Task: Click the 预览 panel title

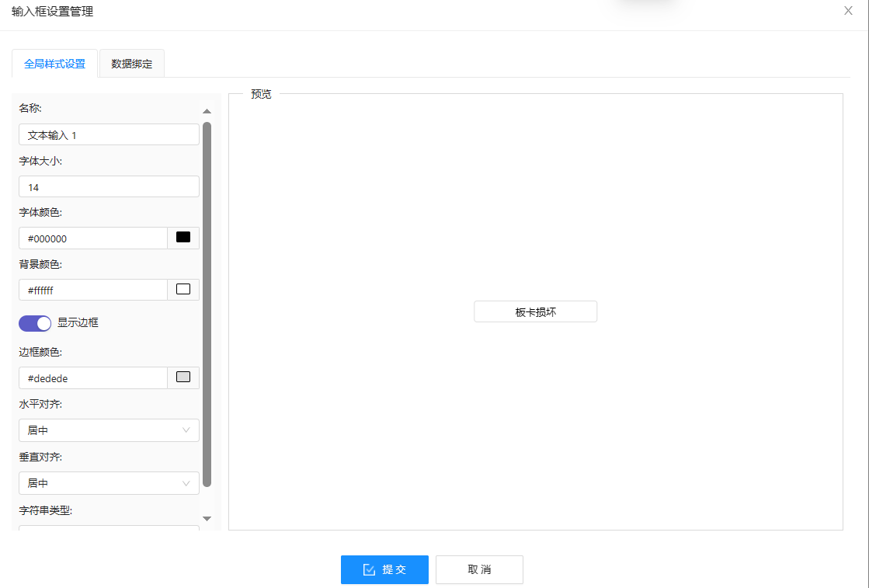Action: pos(261,94)
